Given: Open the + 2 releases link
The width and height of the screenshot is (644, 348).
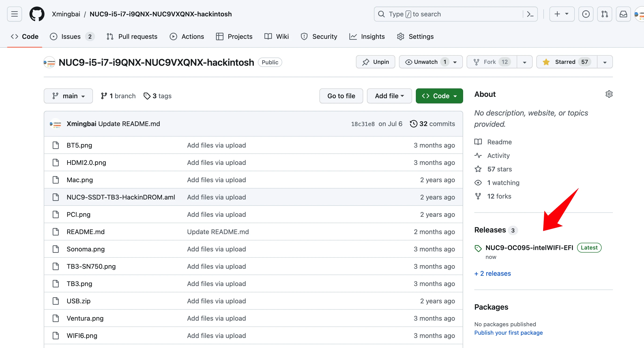Looking at the screenshot, I should coord(493,273).
